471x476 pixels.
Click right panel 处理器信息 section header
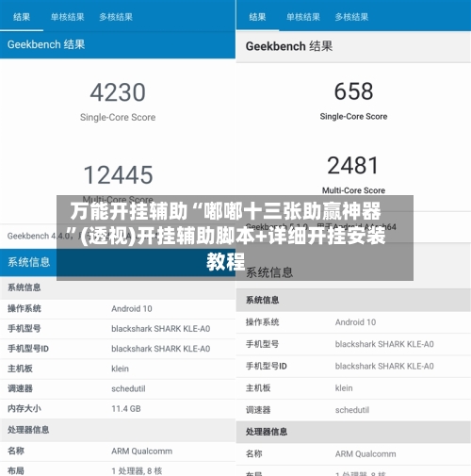pos(267,432)
